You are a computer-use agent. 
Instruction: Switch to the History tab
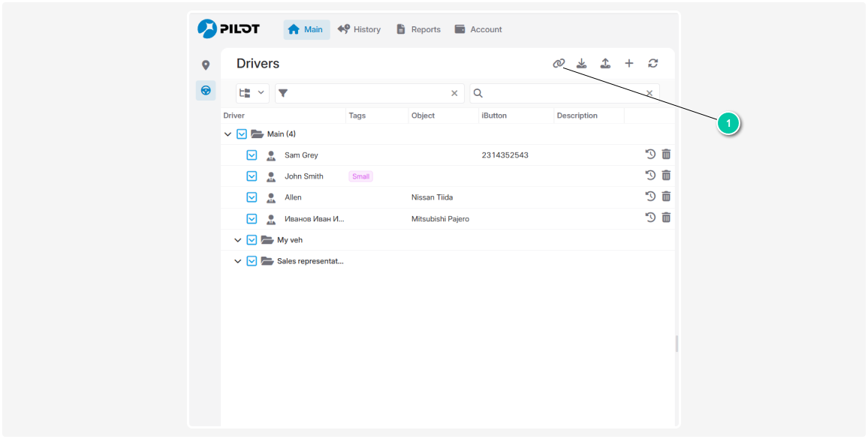359,29
